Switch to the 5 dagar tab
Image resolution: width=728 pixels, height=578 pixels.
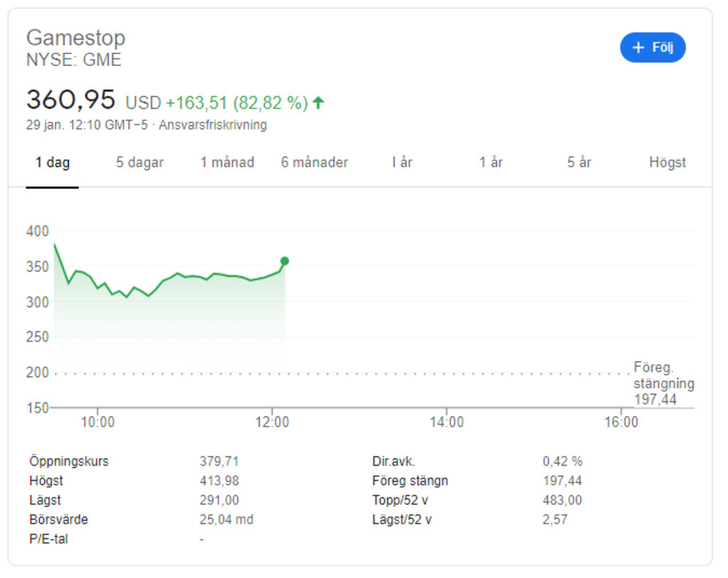(140, 163)
